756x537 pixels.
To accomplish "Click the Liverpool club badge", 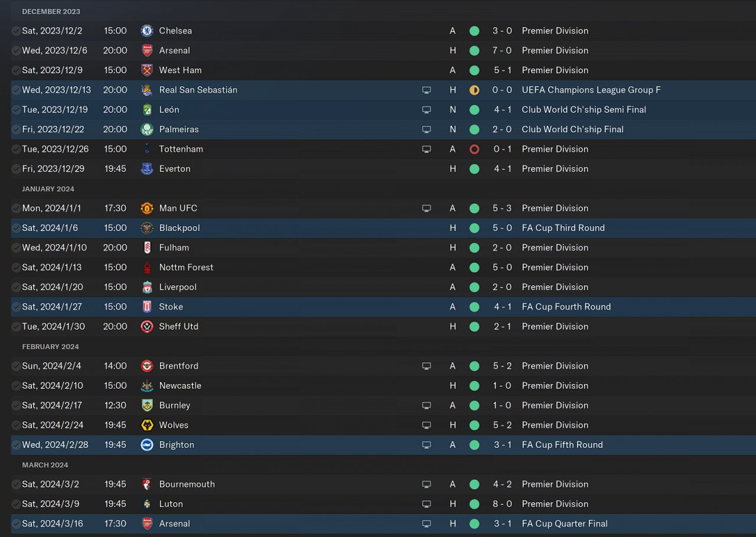I will [147, 287].
